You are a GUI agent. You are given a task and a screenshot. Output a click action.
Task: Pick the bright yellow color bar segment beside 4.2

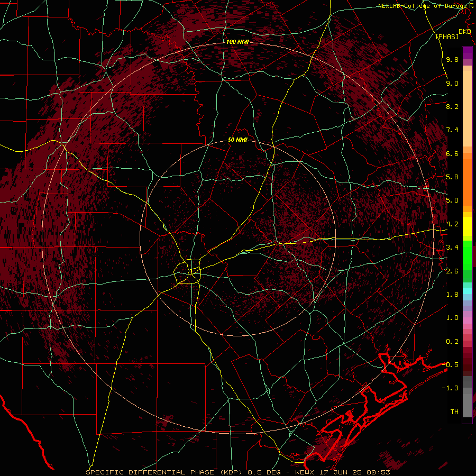467,226
